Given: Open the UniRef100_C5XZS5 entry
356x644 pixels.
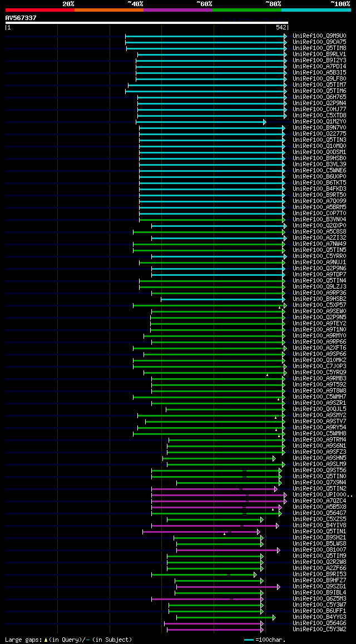Looking at the screenshot, I should click(x=319, y=519).
